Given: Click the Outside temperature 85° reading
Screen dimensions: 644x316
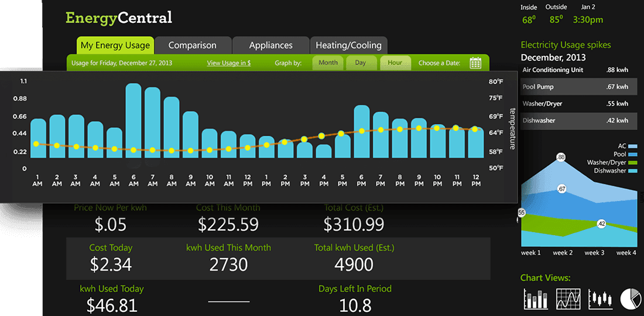Looking at the screenshot, I should coord(556,19).
